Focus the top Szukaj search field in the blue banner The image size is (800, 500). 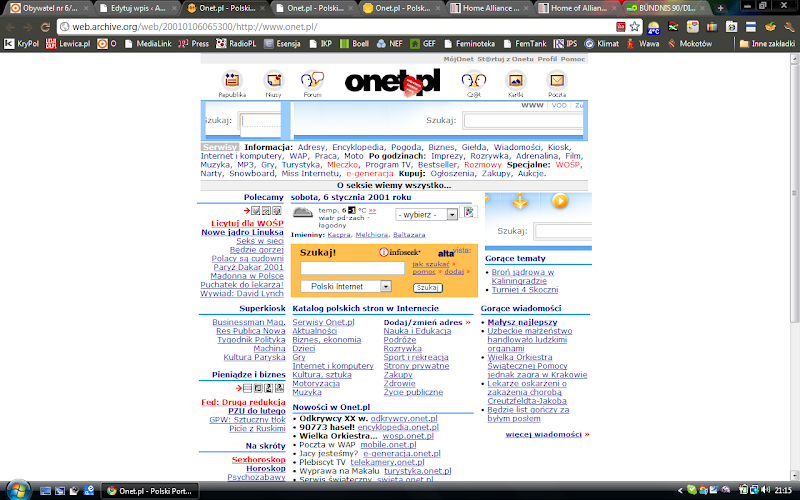pos(523,121)
